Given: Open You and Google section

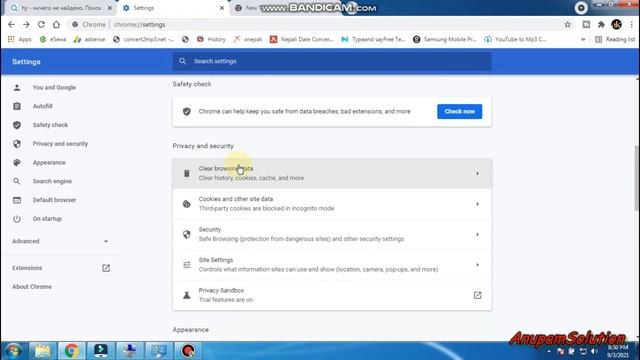Looking at the screenshot, I should (54, 87).
